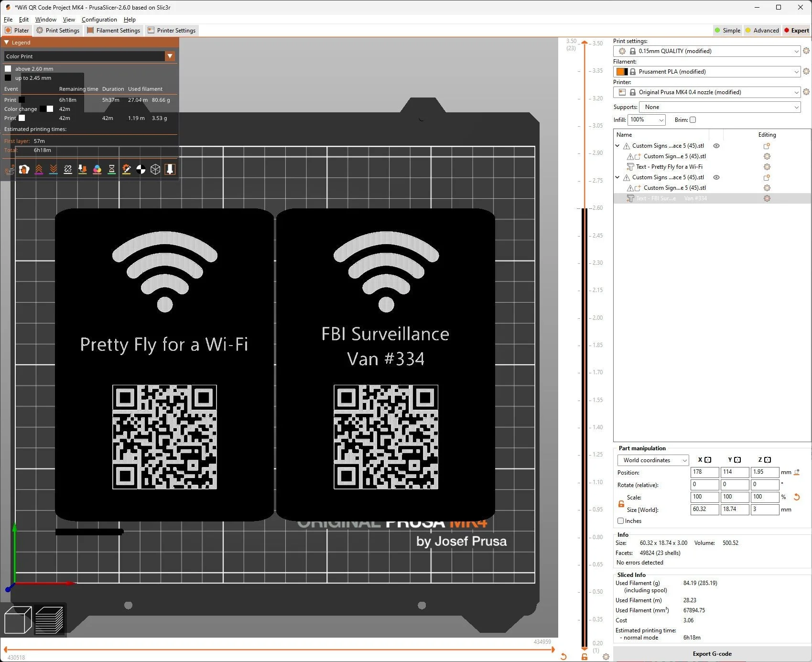Reset horizontal slider with undo arrow icon
Screen dimensions: 812x662
point(563,657)
